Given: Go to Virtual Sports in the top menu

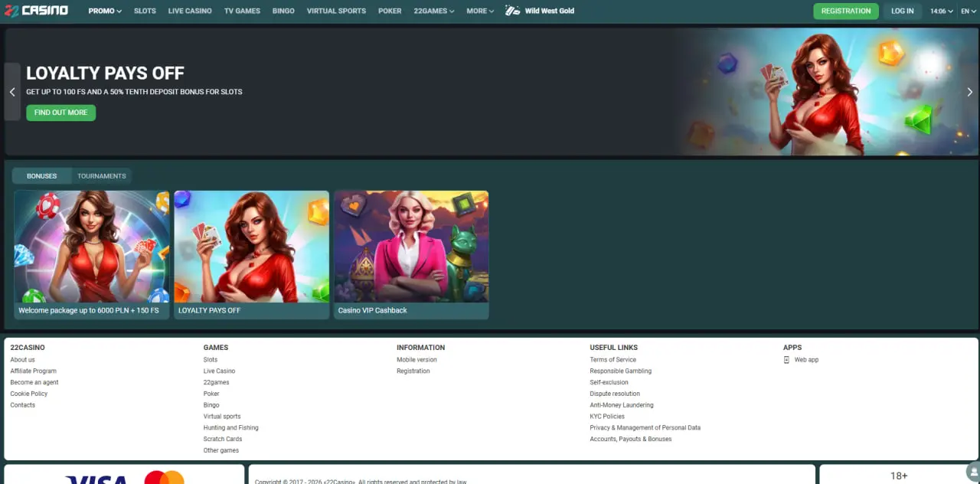Looking at the screenshot, I should click(x=336, y=11).
